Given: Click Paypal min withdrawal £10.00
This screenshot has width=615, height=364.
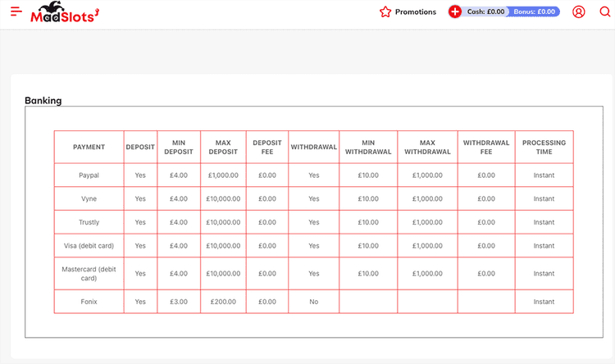Looking at the screenshot, I should [x=368, y=175].
